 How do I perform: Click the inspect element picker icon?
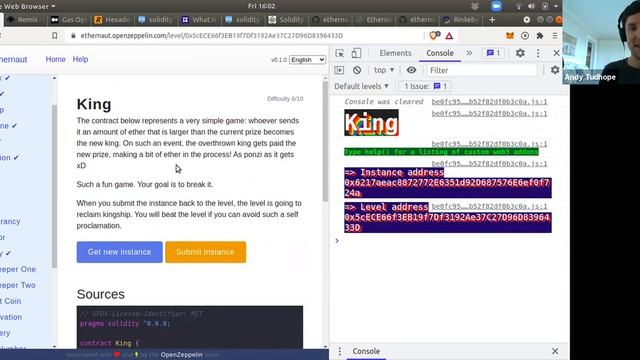(x=340, y=53)
